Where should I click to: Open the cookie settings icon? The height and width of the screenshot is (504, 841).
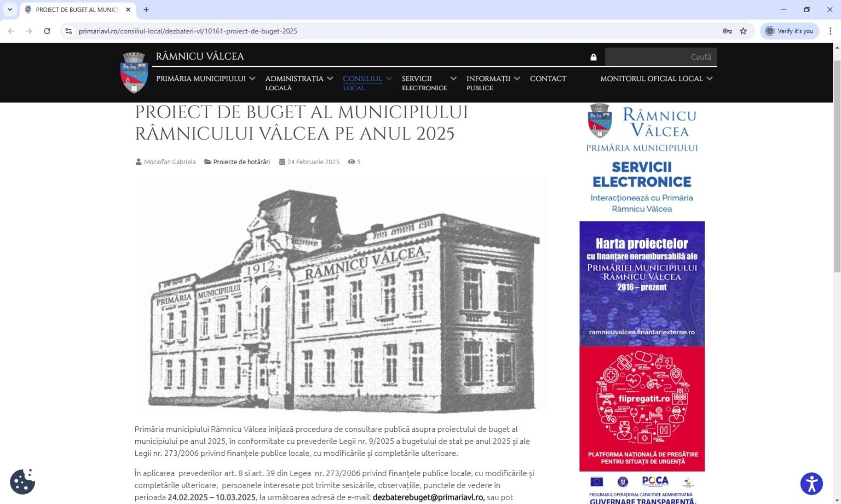[x=22, y=482]
